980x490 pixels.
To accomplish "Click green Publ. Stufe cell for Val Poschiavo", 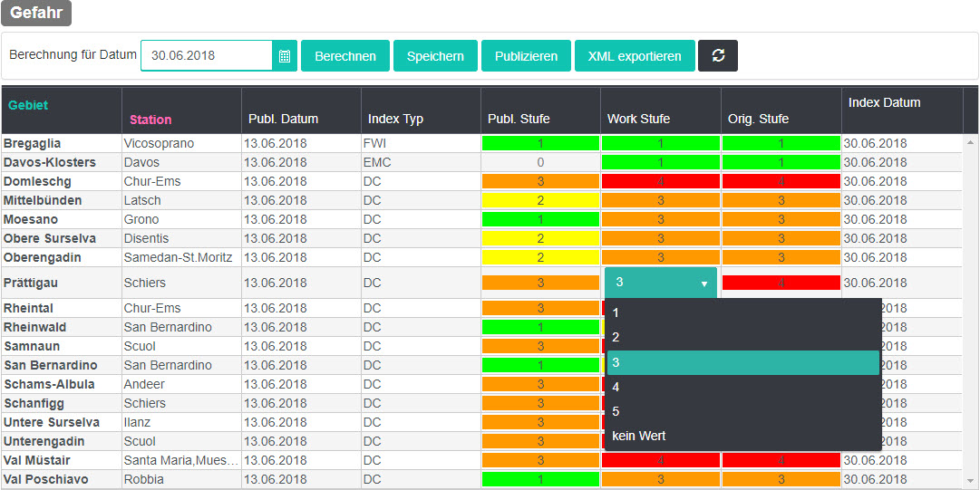I will pos(540,480).
